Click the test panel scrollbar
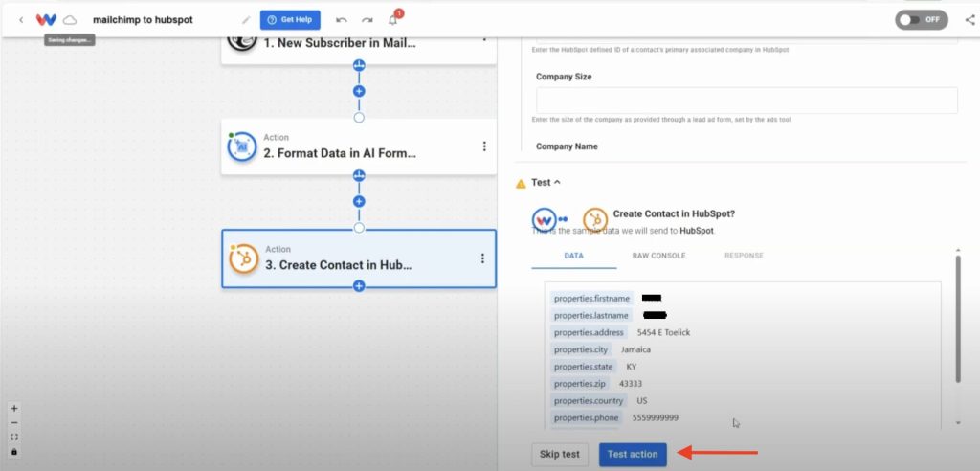This screenshot has width=980, height=471. point(958,318)
